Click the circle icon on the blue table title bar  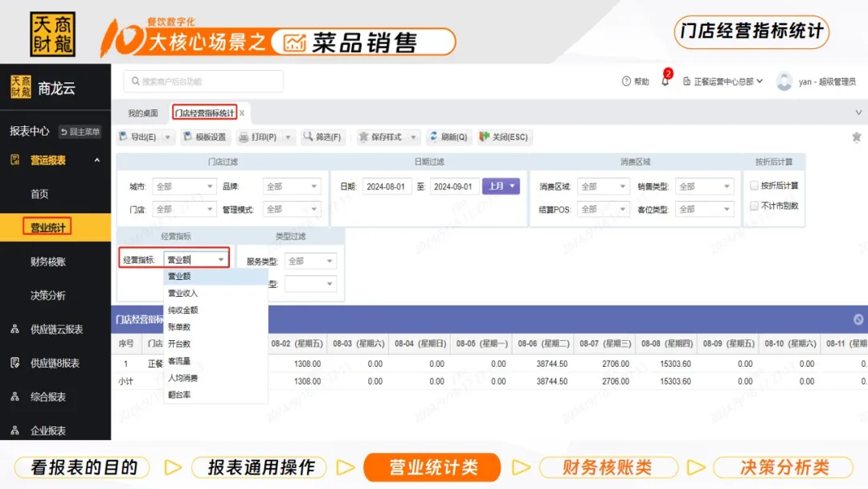858,319
